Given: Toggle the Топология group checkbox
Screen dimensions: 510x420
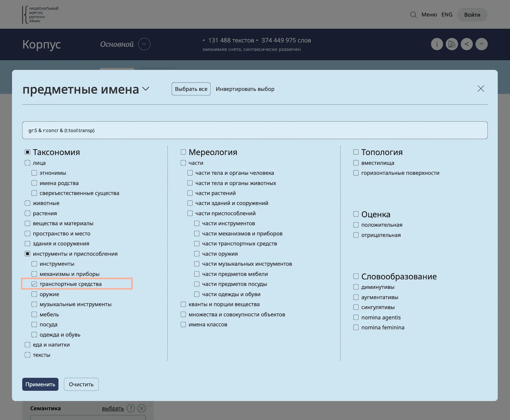Looking at the screenshot, I should 356,152.
